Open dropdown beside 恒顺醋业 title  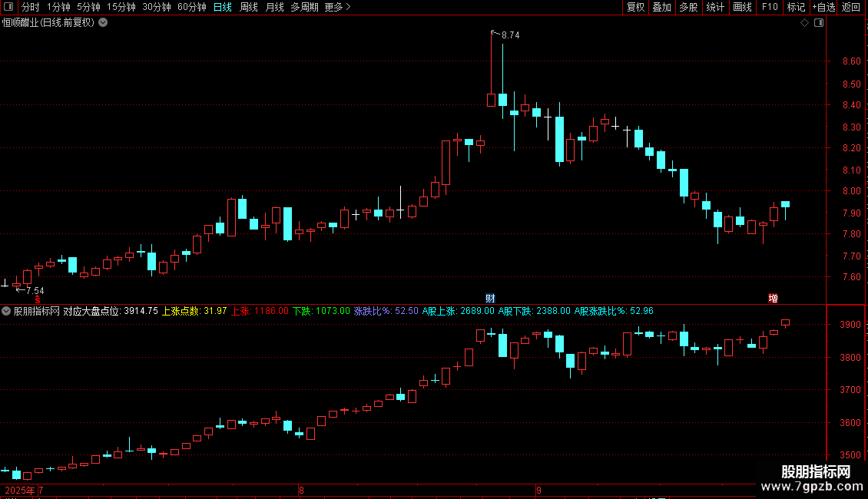103,23
